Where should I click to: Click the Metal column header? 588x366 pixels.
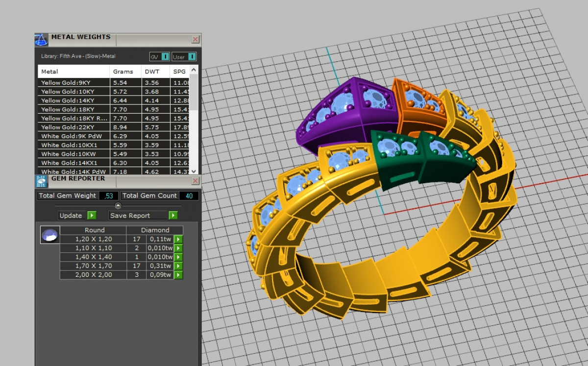point(49,72)
